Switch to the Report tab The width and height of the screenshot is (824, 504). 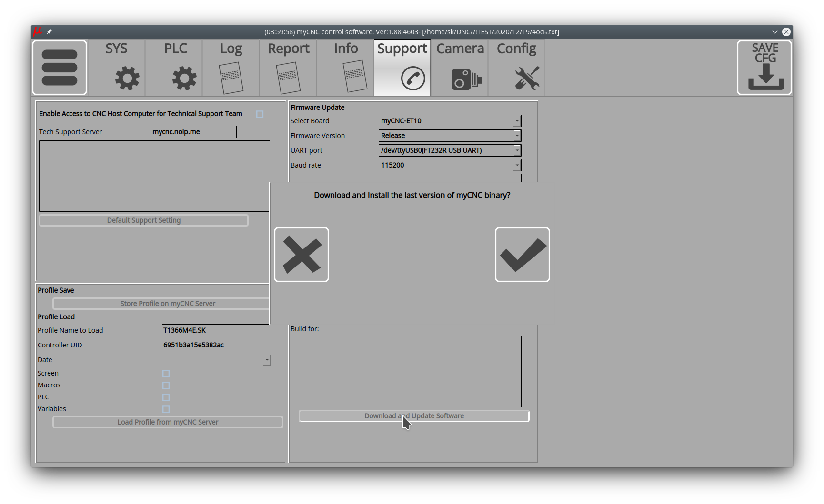(x=288, y=68)
